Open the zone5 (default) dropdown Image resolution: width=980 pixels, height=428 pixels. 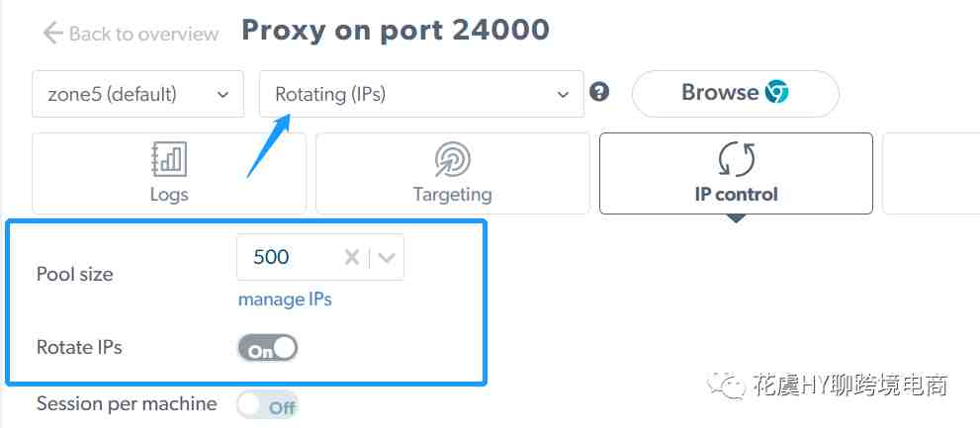(138, 94)
